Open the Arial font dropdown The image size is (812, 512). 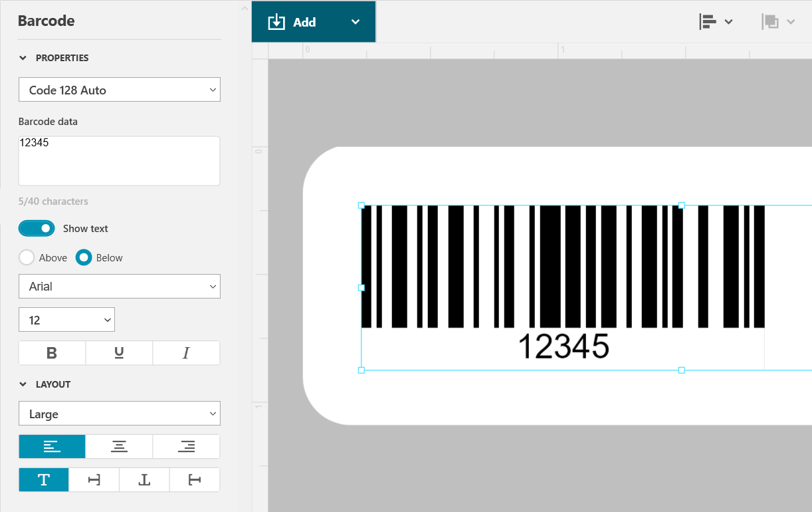(120, 287)
